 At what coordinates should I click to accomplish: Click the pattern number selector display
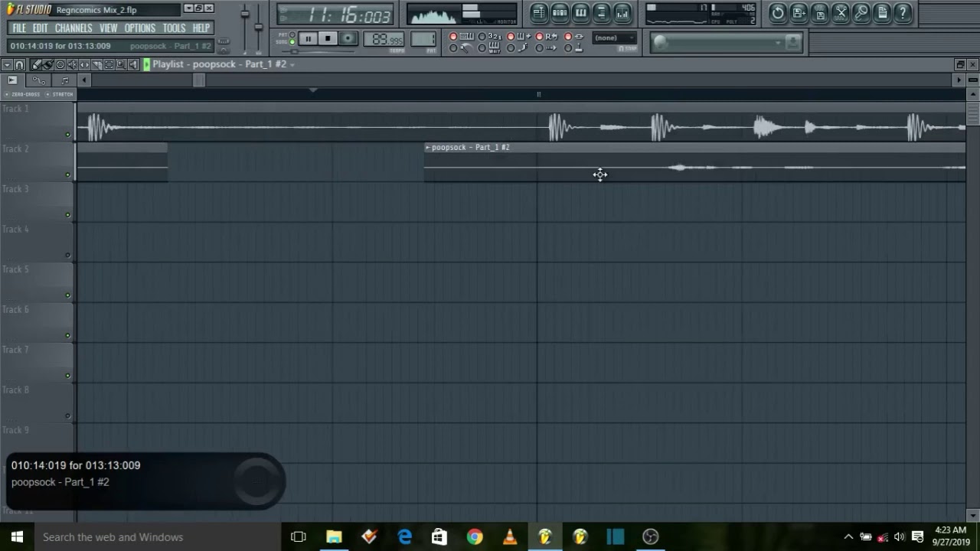(423, 38)
